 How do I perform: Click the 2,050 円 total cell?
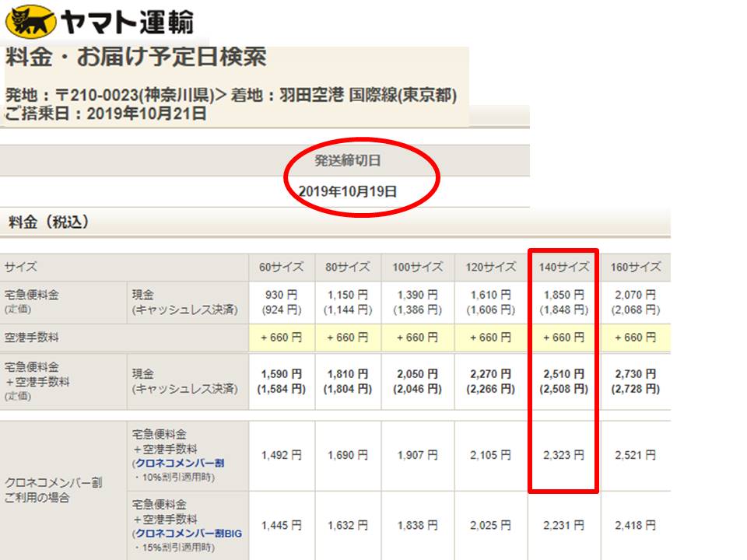(418, 381)
